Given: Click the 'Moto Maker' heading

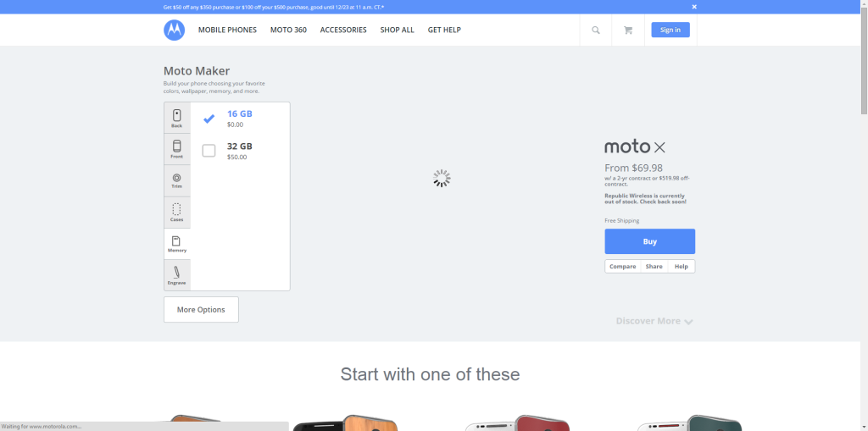Looking at the screenshot, I should pos(197,71).
